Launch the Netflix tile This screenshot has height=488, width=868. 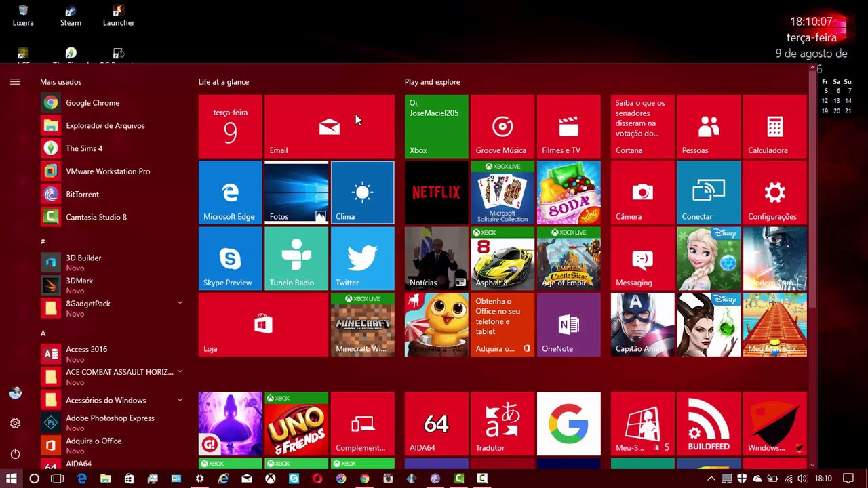(x=436, y=192)
